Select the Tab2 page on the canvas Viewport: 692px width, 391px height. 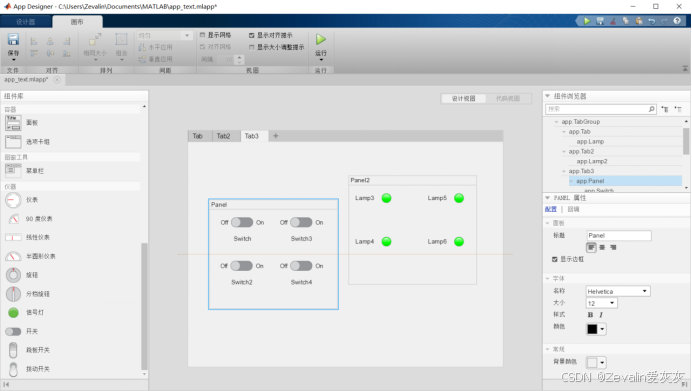click(x=223, y=136)
